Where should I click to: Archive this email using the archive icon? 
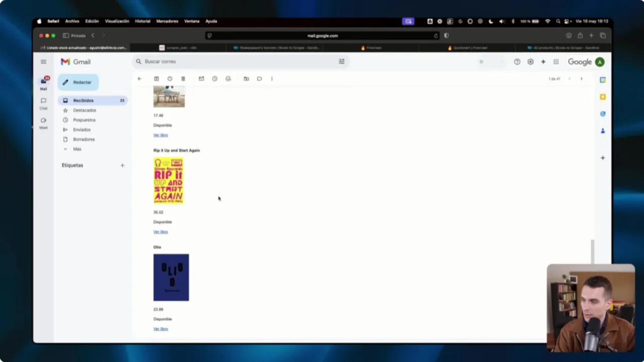pos(156,79)
